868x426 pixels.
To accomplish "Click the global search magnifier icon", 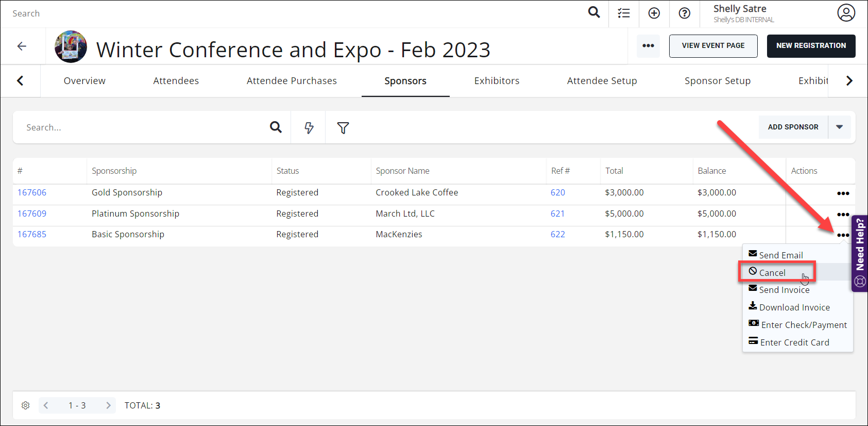I will [594, 12].
